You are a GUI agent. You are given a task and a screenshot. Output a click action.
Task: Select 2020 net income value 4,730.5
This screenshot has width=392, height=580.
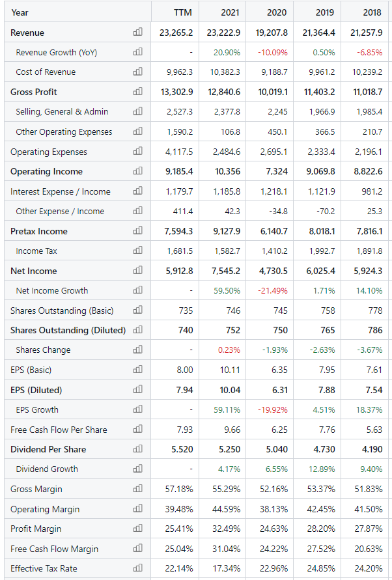[x=273, y=271]
